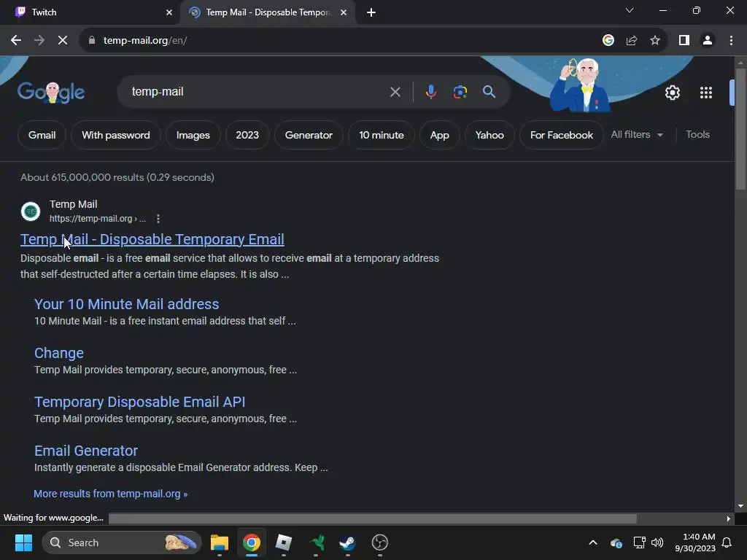Image resolution: width=747 pixels, height=560 pixels.
Task: Click the OneDrive cloud tray icon
Action: click(616, 542)
